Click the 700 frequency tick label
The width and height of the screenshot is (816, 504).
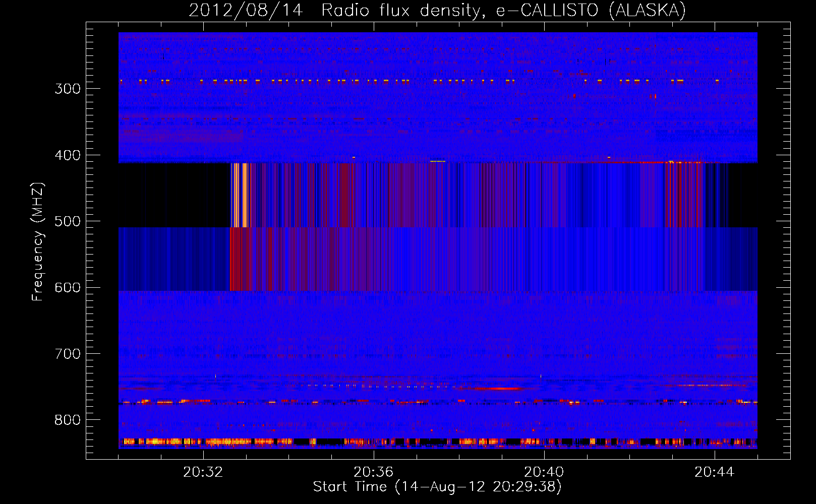tap(68, 354)
